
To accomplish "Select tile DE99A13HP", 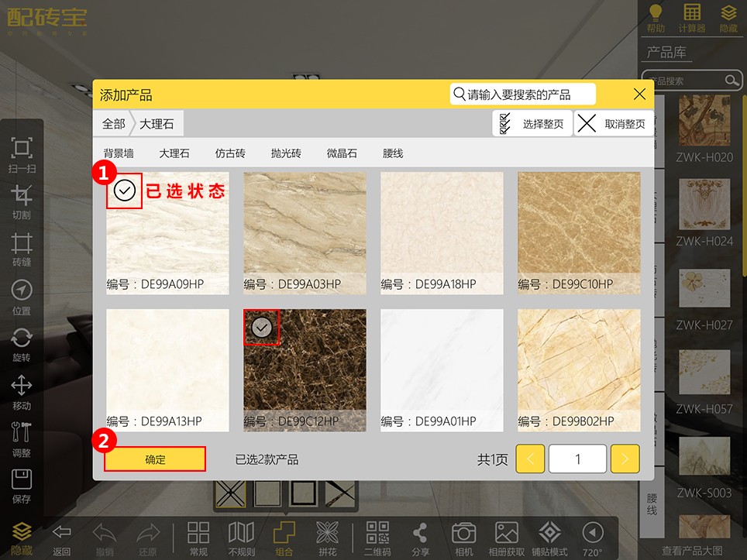I will (x=167, y=370).
